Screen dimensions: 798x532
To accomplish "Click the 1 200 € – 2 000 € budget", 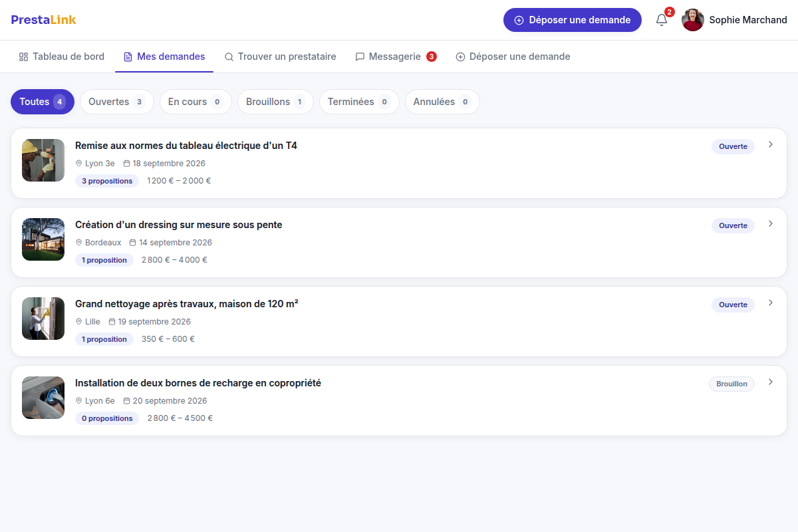I will 179,181.
